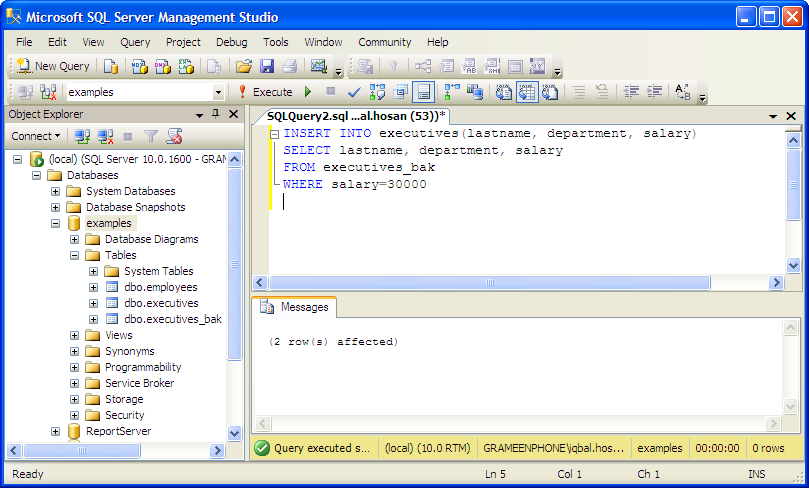Open Activity Monitor from the toolbar
Screen dimensions: 809x488
319,66
